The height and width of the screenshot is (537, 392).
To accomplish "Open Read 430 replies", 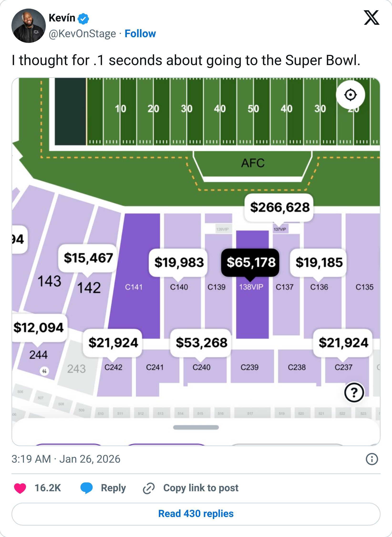I will (x=196, y=514).
